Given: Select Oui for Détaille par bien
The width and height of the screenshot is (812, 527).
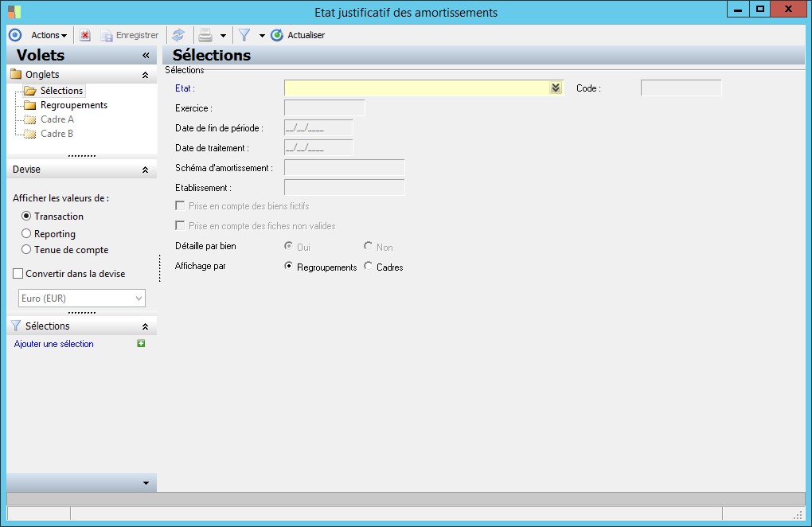Looking at the screenshot, I should [288, 245].
